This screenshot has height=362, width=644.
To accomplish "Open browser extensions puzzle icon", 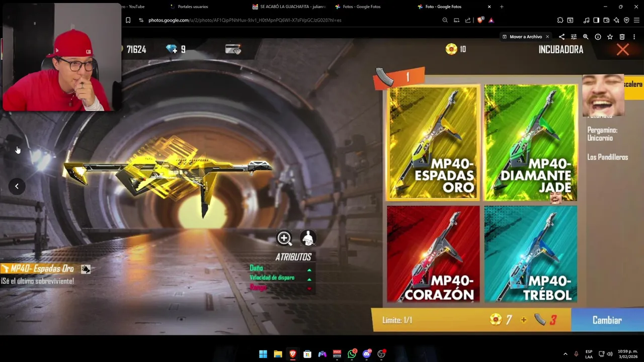I will (560, 20).
